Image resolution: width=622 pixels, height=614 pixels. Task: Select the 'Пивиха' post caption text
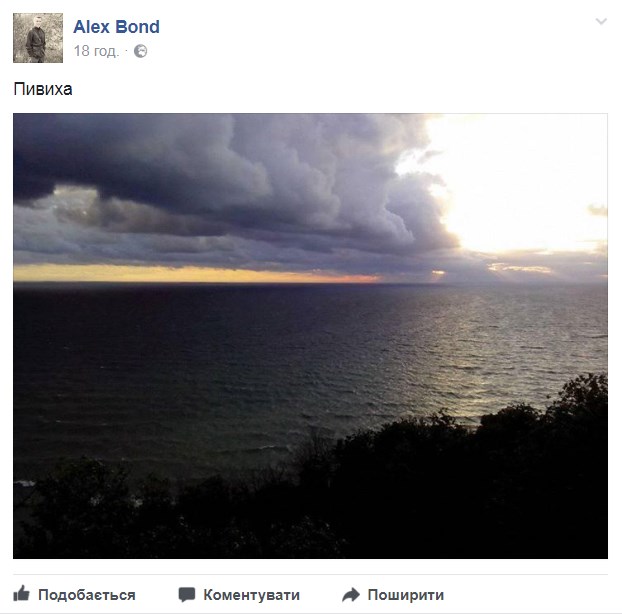[x=43, y=89]
